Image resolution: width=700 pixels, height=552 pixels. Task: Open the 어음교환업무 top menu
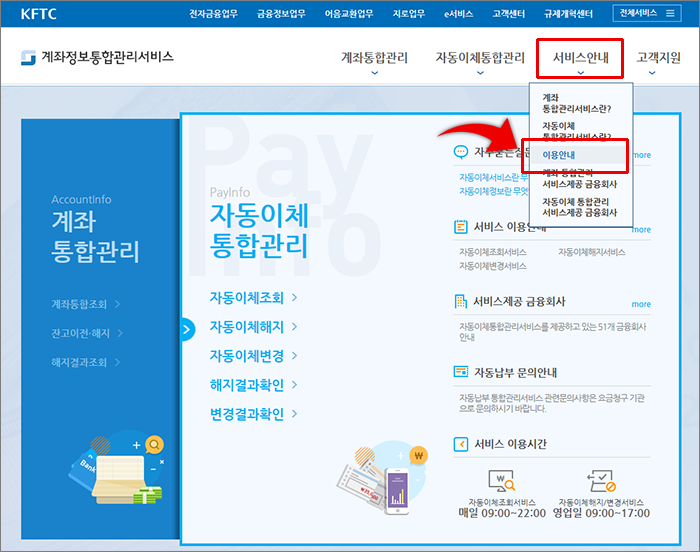tap(349, 14)
